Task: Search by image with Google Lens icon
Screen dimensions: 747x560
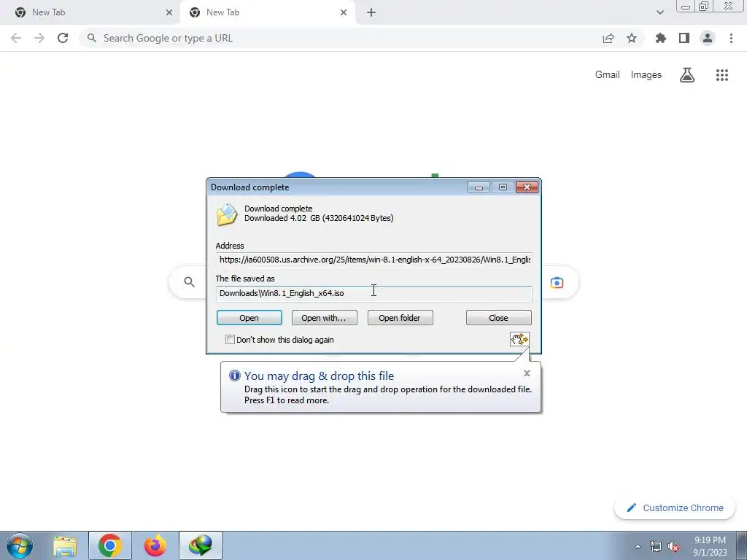Action: coord(557,282)
